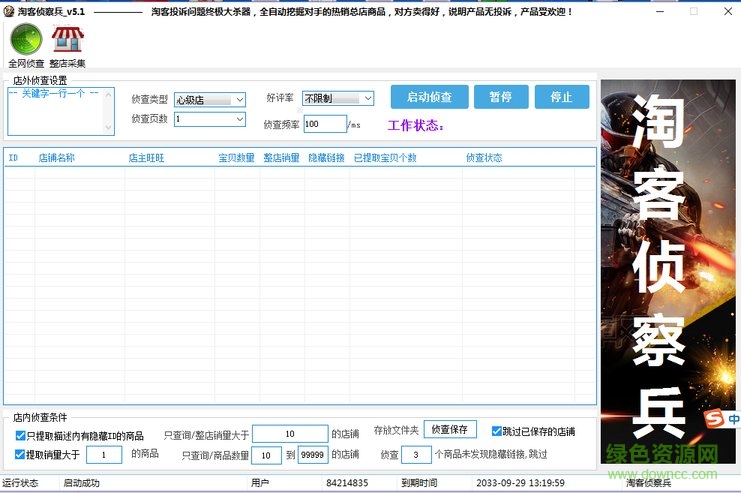Click the expiry time 2033-09-29 13:19:59
Screen dimensions: 741x493
coord(520,483)
